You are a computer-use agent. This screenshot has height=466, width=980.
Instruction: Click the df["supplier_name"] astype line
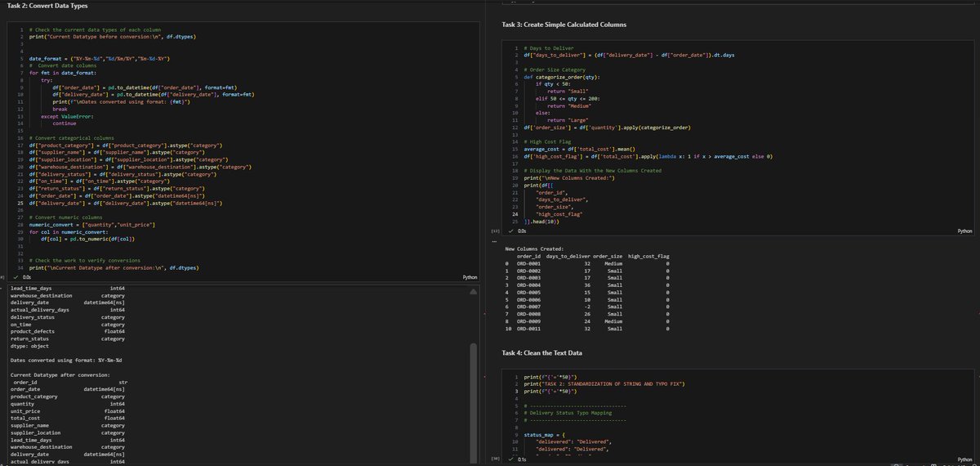(116, 152)
